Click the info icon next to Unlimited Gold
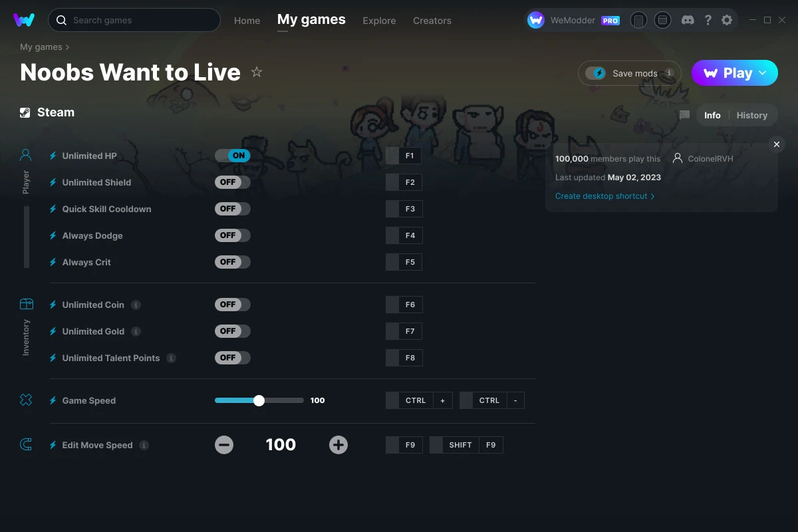The height and width of the screenshot is (532, 798). (136, 331)
